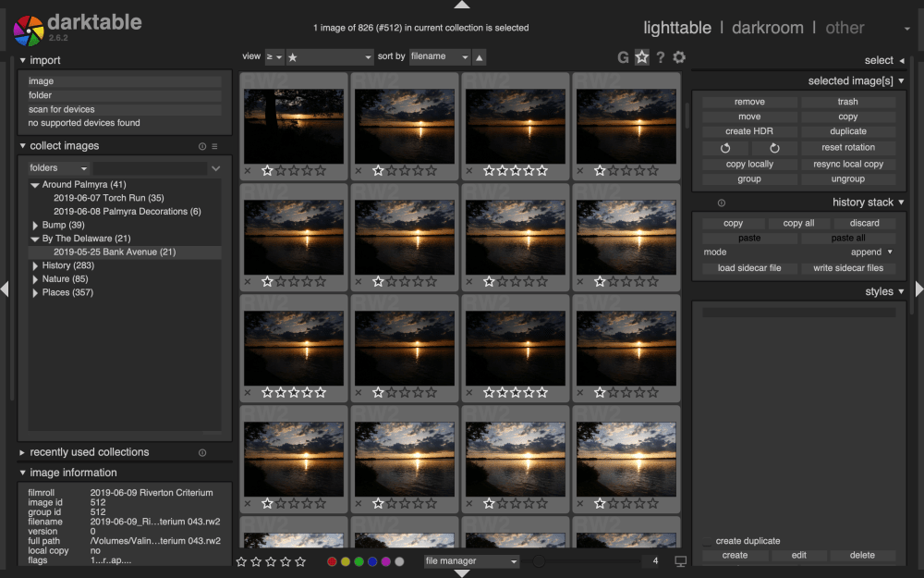Viewport: 924px width, 578px height.
Task: Toggle image grouping with the G icon
Action: (x=623, y=56)
